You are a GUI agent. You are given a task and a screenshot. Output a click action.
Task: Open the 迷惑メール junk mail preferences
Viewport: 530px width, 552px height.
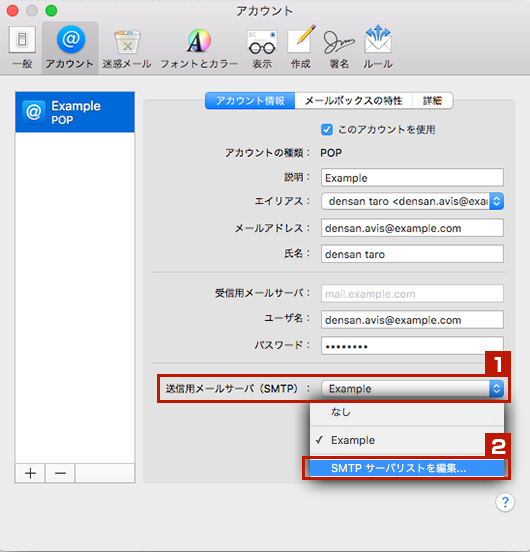click(127, 49)
